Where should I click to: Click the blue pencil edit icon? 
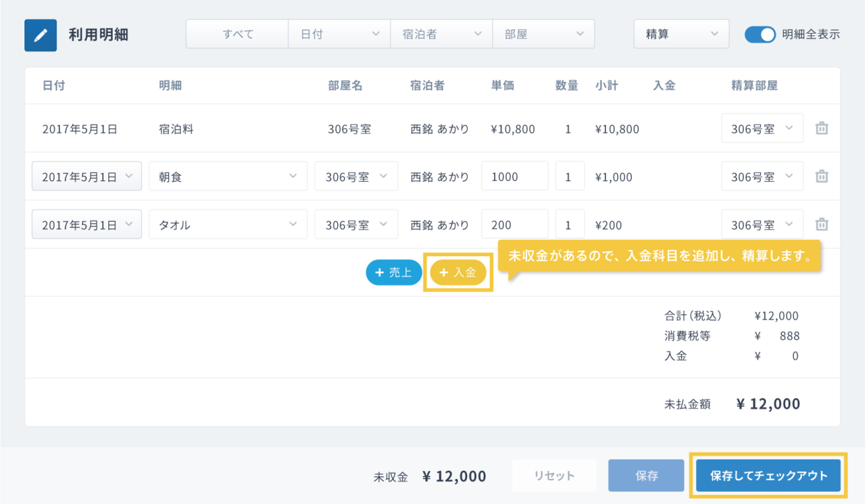pos(41,35)
